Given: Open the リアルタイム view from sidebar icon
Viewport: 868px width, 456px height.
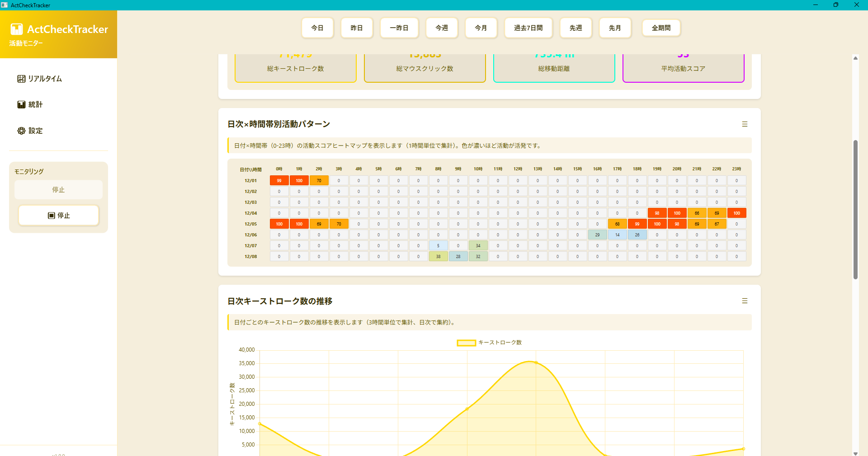Looking at the screenshot, I should [21, 78].
